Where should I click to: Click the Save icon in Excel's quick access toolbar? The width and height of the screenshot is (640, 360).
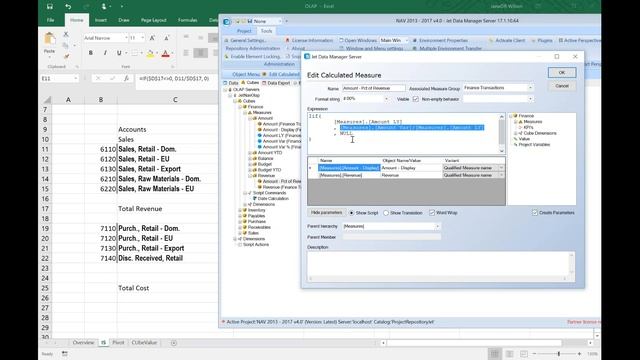50,7
